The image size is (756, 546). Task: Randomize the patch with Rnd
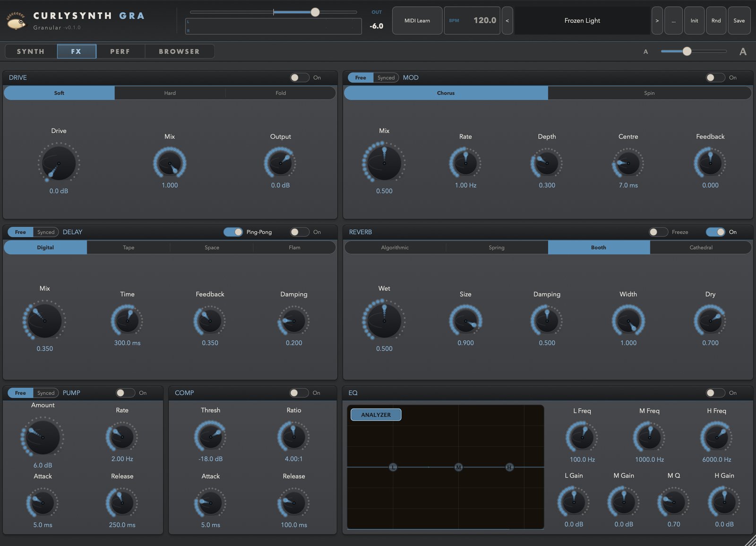pyautogui.click(x=716, y=20)
